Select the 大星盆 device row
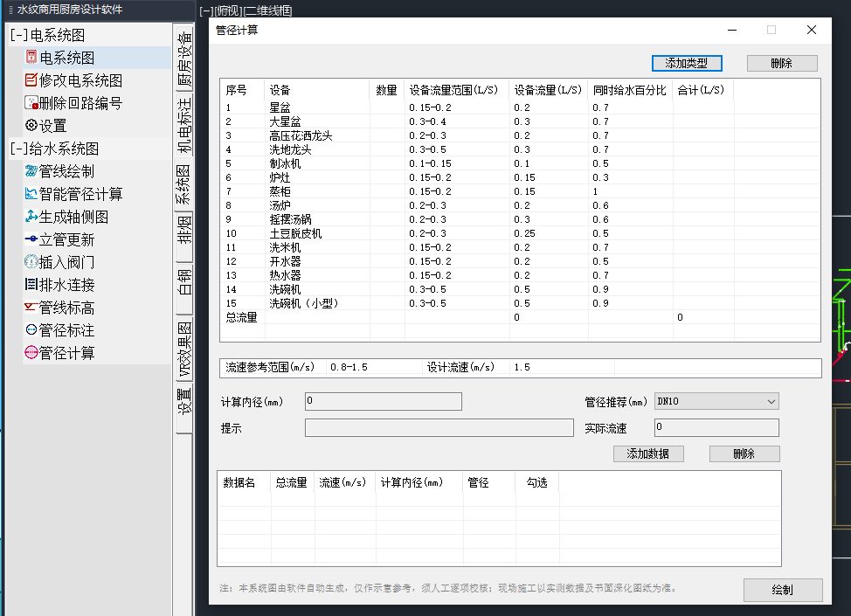The image size is (851, 616). [x=519, y=121]
